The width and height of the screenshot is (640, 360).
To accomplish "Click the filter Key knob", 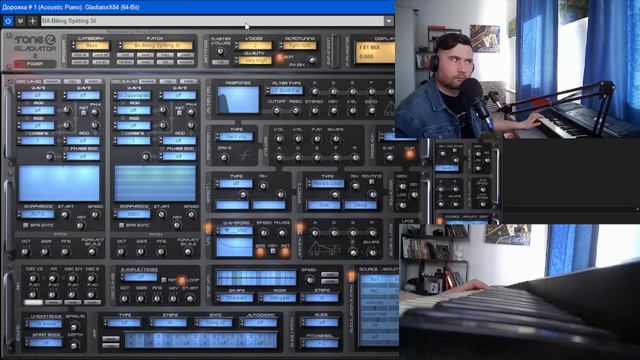I will click(x=333, y=111).
